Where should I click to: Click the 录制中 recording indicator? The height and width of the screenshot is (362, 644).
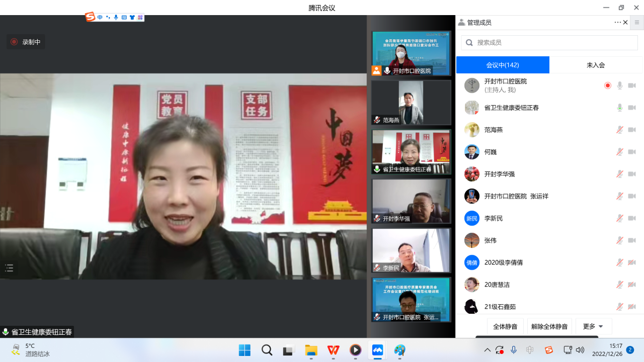tap(27, 42)
